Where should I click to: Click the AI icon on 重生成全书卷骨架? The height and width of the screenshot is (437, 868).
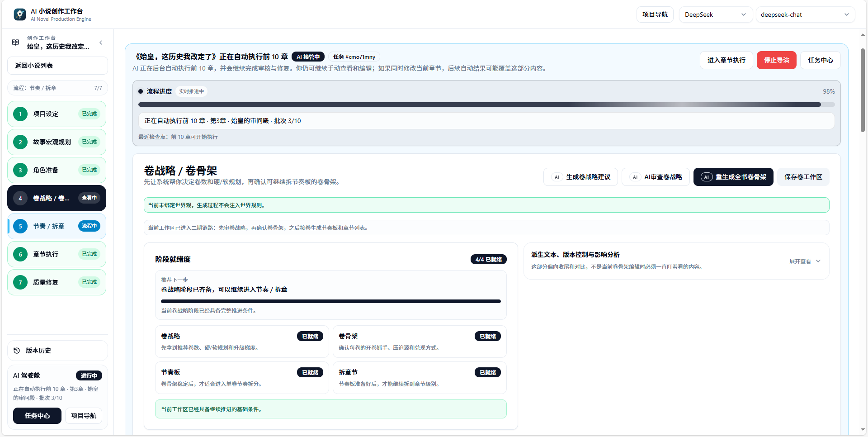706,177
